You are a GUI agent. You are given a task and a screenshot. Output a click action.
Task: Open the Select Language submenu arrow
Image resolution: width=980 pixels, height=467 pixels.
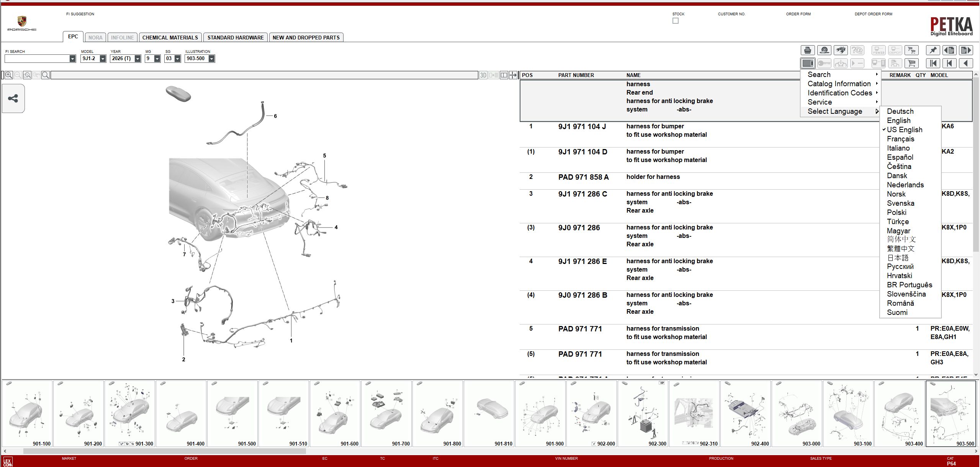877,111
